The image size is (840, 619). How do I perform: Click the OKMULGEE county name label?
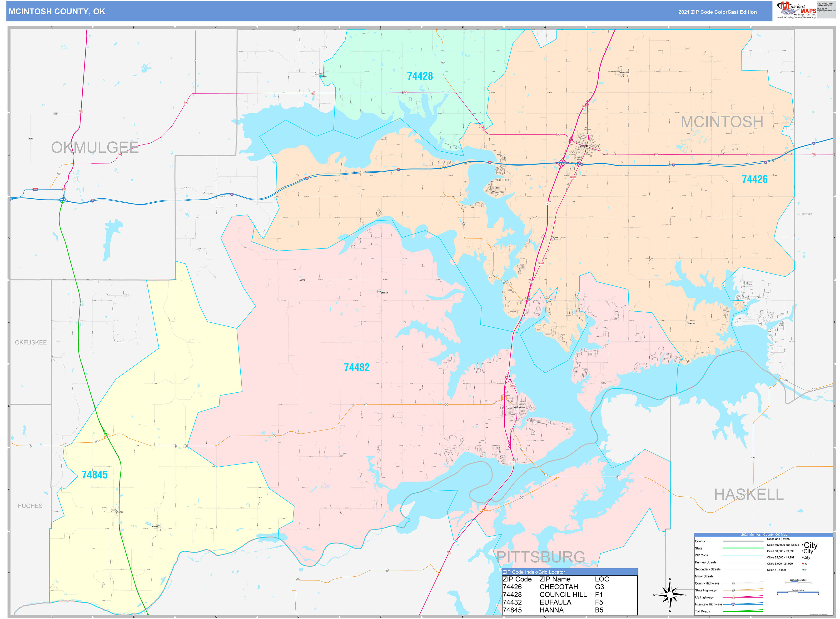[x=95, y=148]
